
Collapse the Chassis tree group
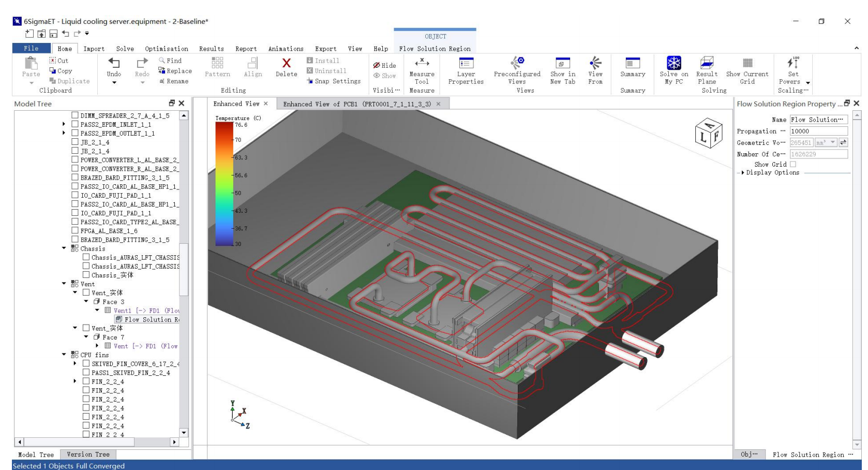pyautogui.click(x=64, y=248)
